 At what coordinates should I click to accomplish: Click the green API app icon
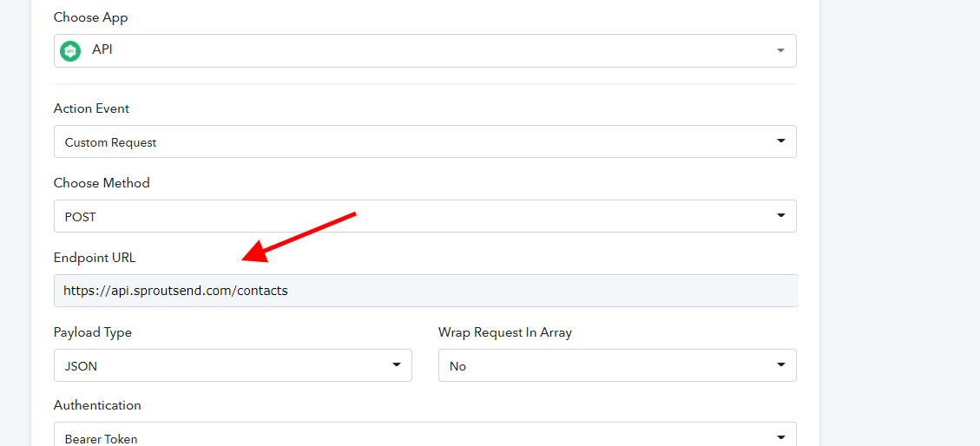tap(70, 50)
